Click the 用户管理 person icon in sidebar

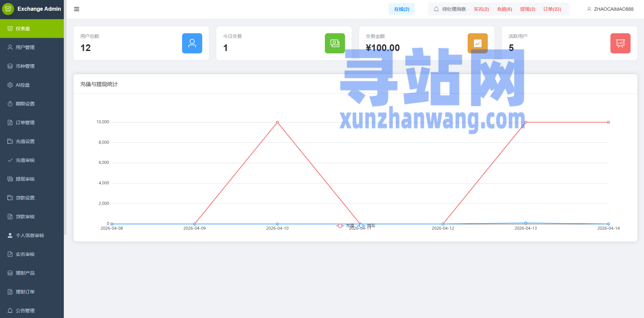pyautogui.click(x=10, y=47)
